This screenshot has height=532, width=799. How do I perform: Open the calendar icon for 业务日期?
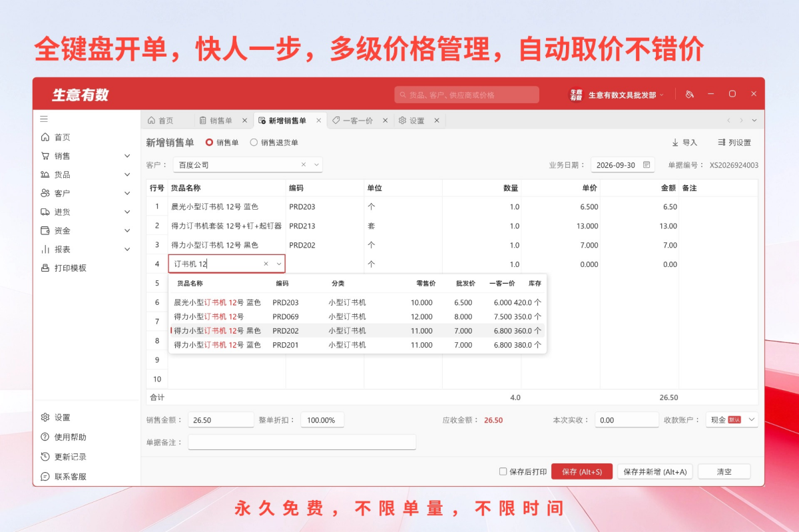pos(647,165)
